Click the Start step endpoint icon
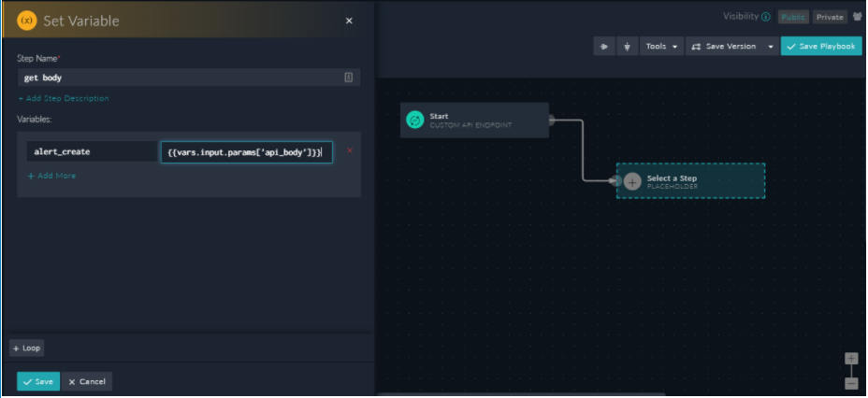This screenshot has width=868, height=398. 414,120
